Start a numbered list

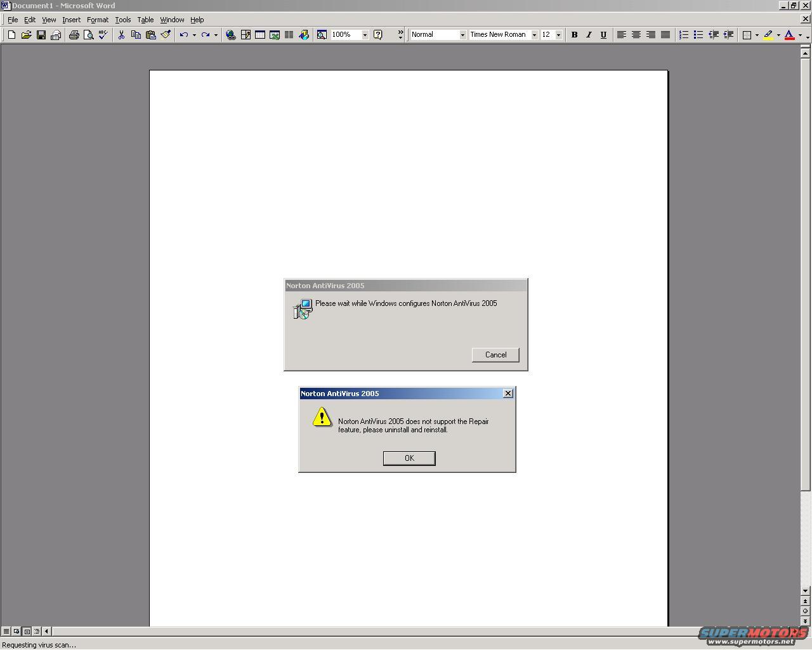pos(684,35)
